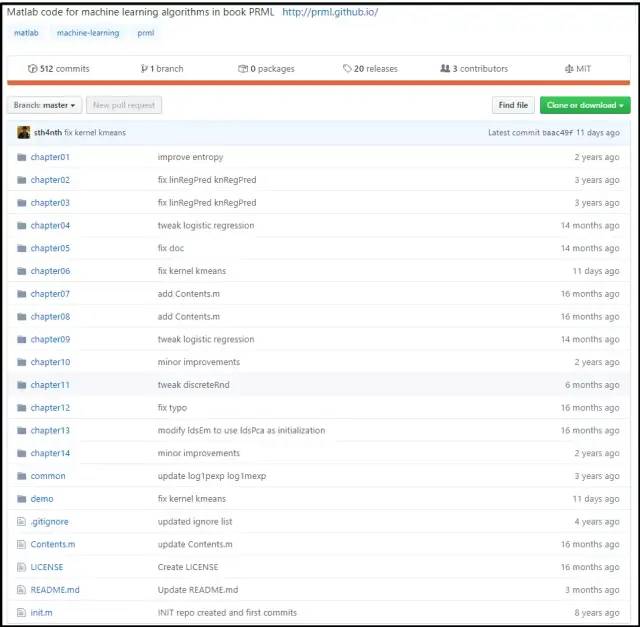Show the 3 contributors list
The height and width of the screenshot is (627, 640).
(474, 69)
